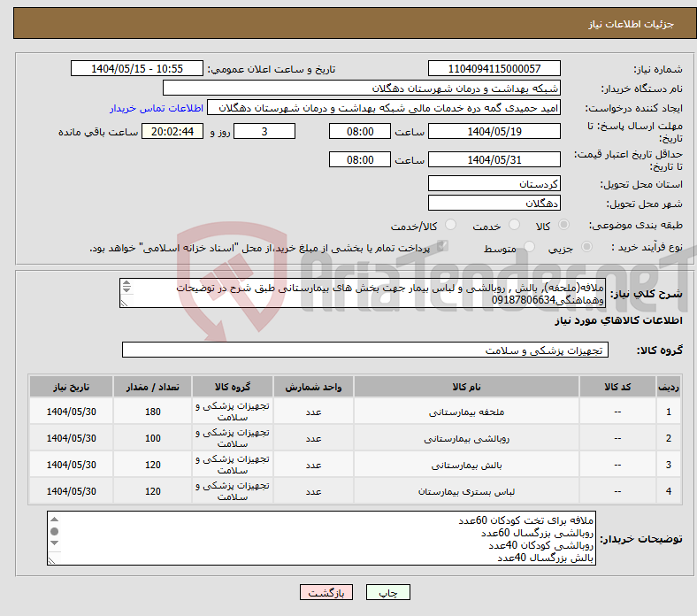Click buyer organization name field

tap(362, 89)
